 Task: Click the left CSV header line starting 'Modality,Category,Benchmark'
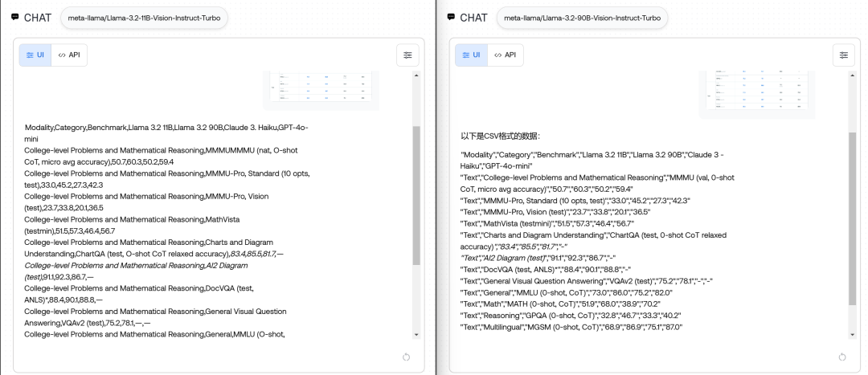pos(166,133)
